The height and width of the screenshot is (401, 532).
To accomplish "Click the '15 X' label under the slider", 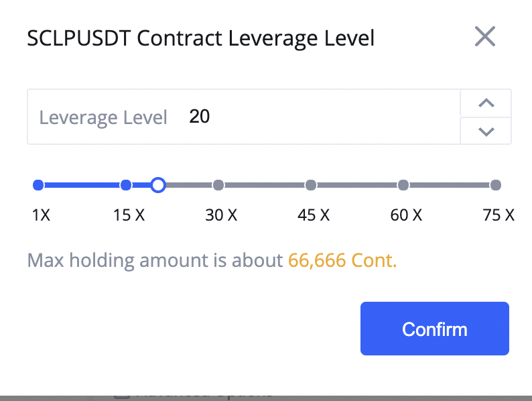I will [x=129, y=215].
